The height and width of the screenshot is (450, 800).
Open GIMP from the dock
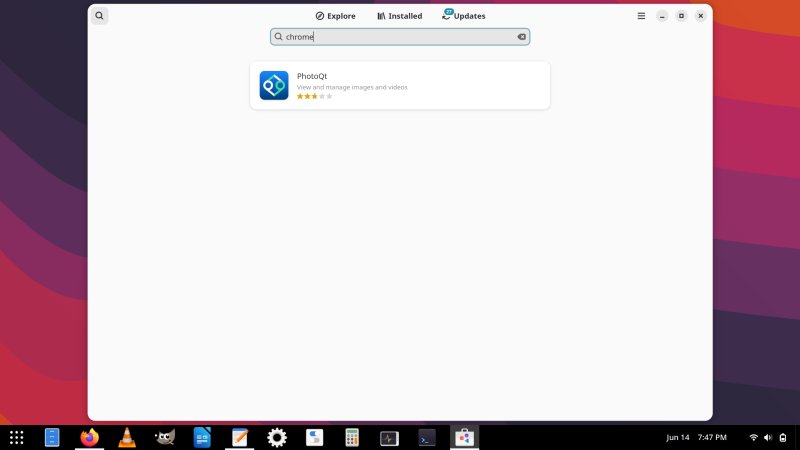tap(165, 437)
